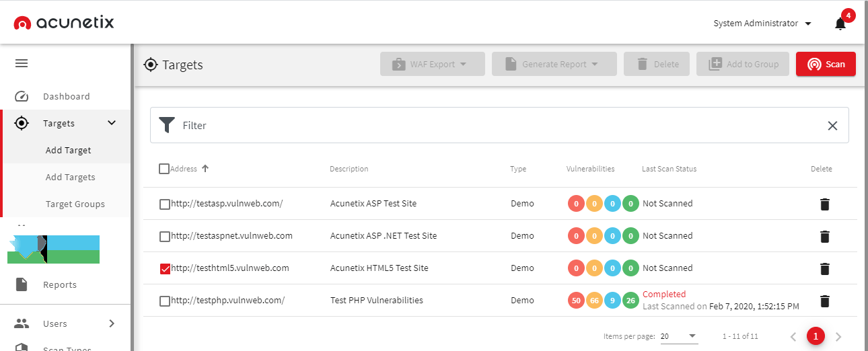Image resolution: width=868 pixels, height=351 pixels.
Task: Click the 1 - 11 of 11 range text
Action: pyautogui.click(x=740, y=336)
